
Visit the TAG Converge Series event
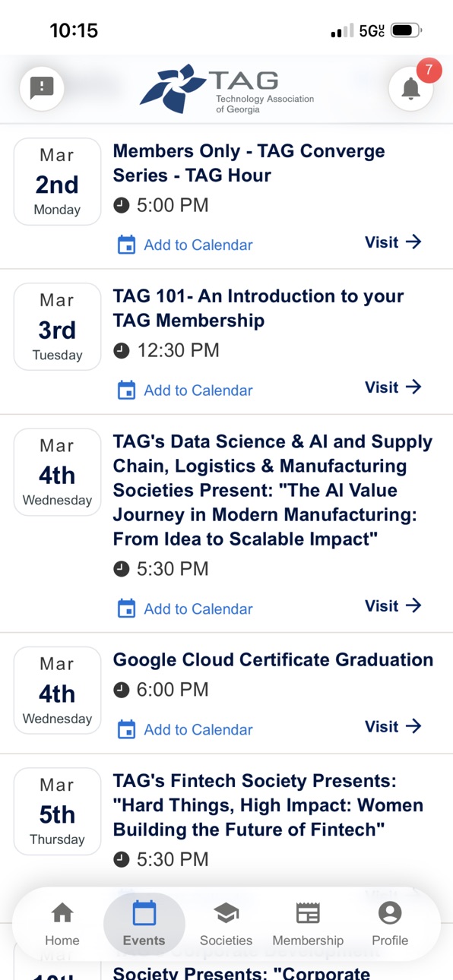tap(393, 242)
